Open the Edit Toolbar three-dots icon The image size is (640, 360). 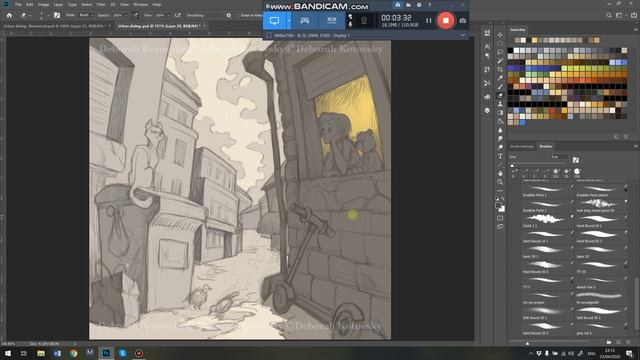point(500,191)
